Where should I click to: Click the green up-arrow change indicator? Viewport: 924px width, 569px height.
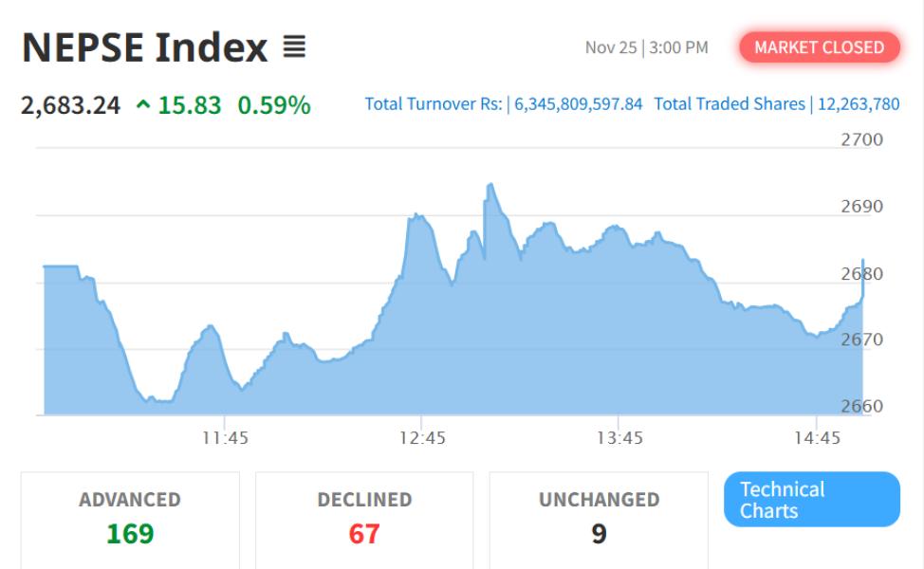point(143,105)
